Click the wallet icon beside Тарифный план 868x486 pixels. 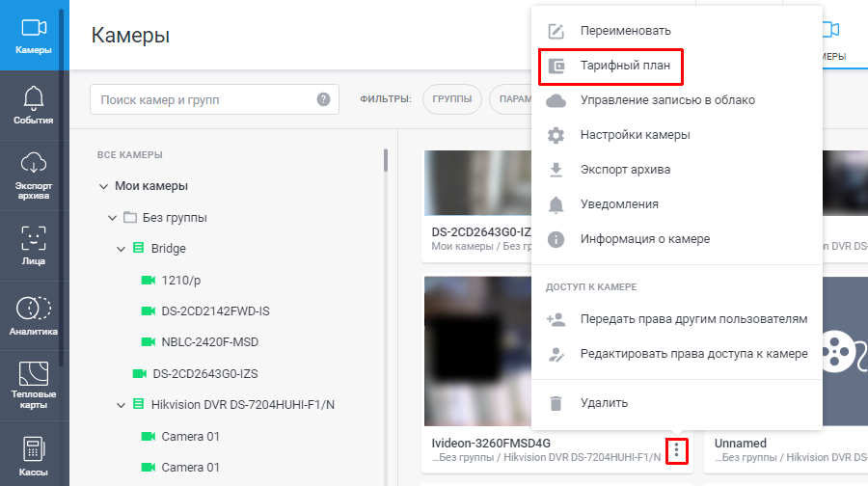(x=556, y=66)
